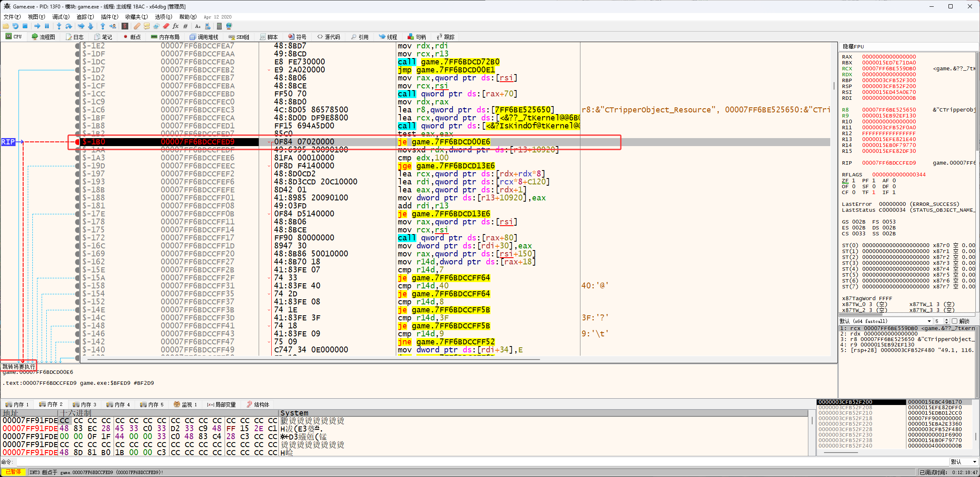Open the Scylla plugin icon
The height and width of the screenshot is (477, 980).
coord(125,26)
